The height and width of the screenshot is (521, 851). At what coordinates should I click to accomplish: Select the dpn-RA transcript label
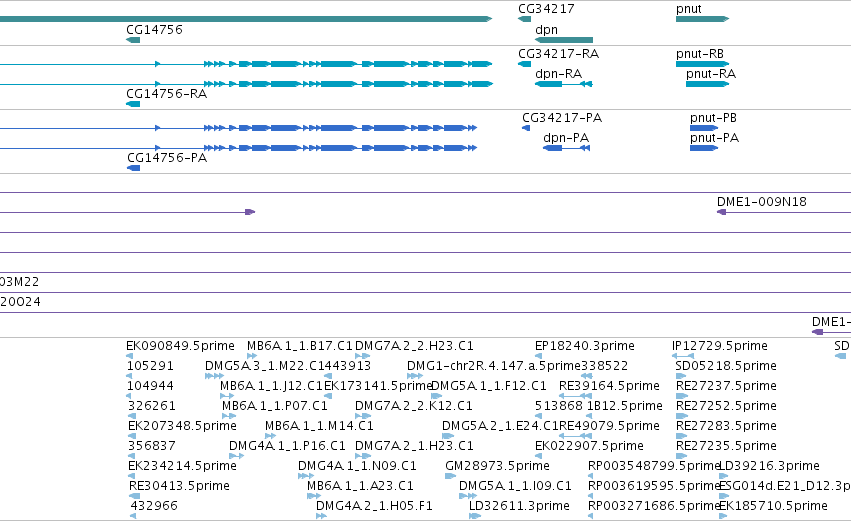click(558, 74)
